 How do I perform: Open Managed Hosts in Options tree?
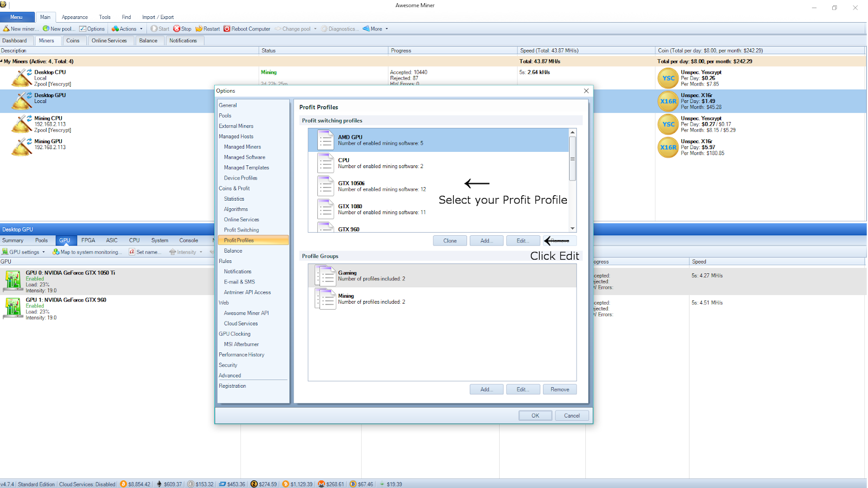[x=236, y=137]
